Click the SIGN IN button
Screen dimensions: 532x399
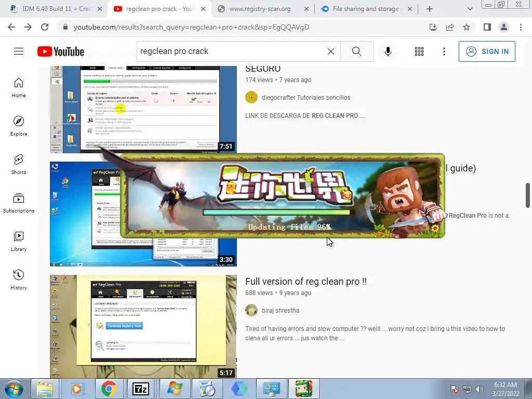[487, 51]
